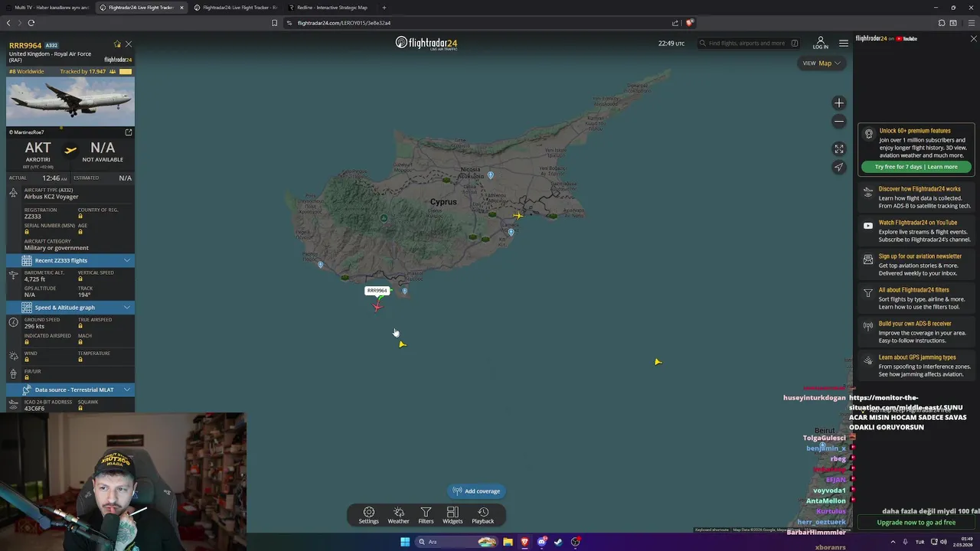Click the Add coverage button
The image size is (980, 551).
(x=476, y=491)
